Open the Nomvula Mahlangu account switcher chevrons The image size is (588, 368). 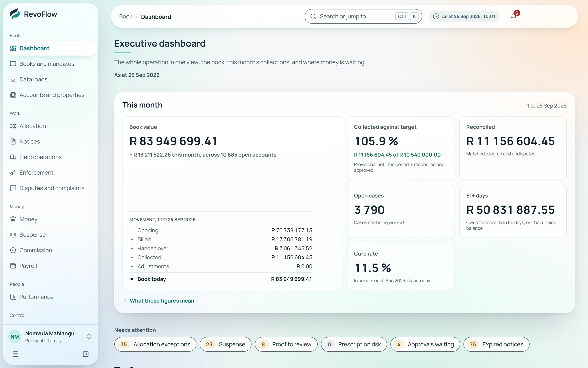tap(89, 337)
